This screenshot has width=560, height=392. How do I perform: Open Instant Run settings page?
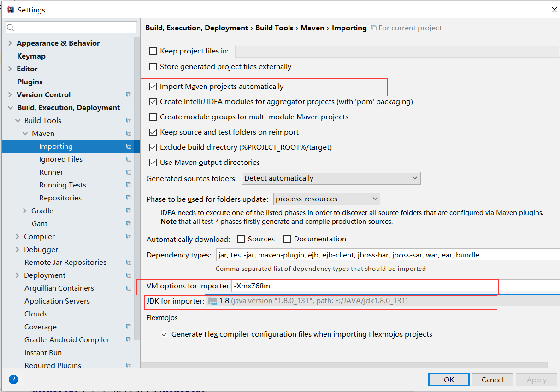[43, 352]
